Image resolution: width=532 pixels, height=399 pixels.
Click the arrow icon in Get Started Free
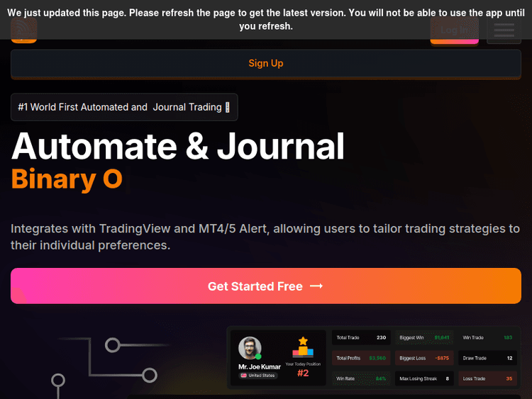(316, 286)
